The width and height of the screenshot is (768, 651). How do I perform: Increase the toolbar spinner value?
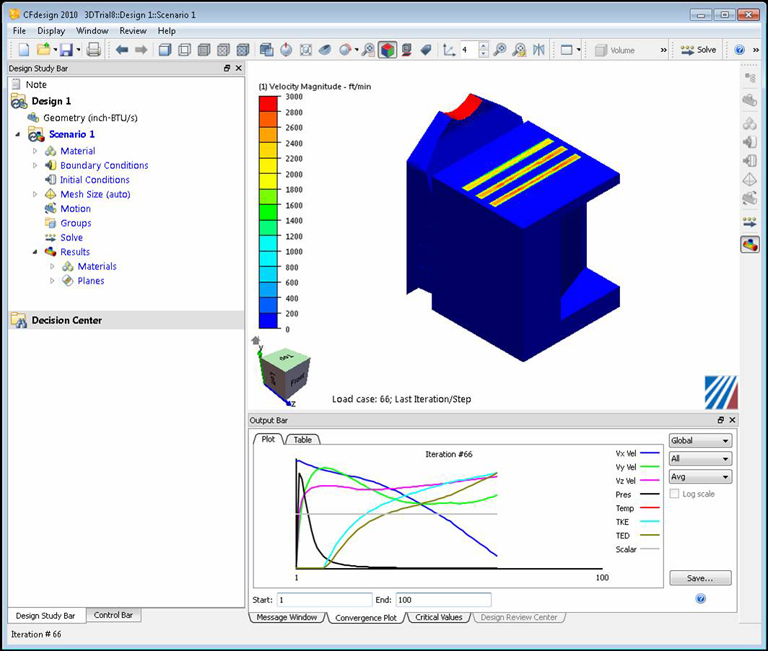483,46
